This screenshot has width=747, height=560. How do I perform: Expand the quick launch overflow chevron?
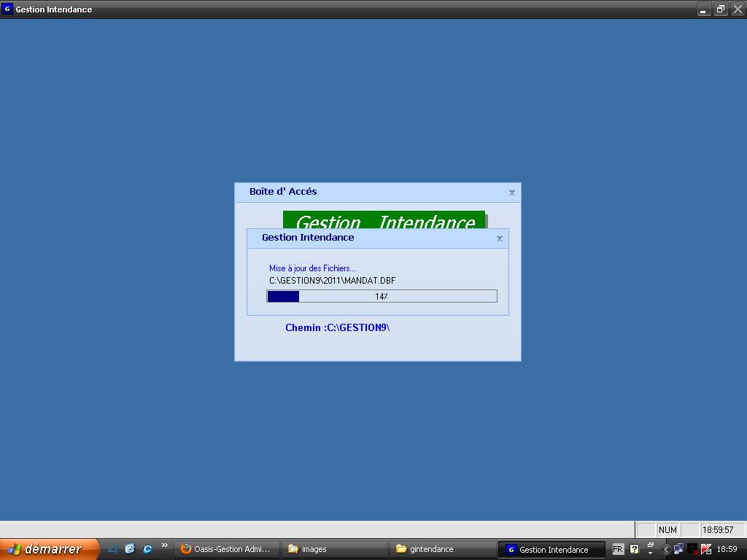coord(164,545)
